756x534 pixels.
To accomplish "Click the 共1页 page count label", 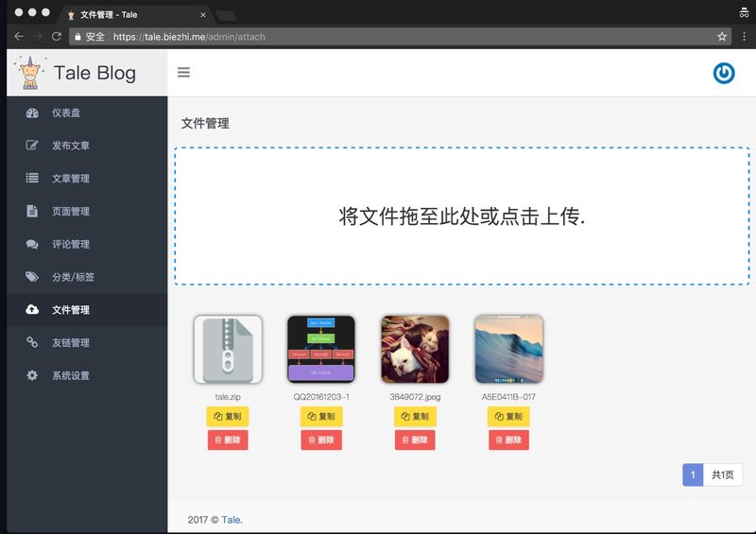I will [x=723, y=474].
